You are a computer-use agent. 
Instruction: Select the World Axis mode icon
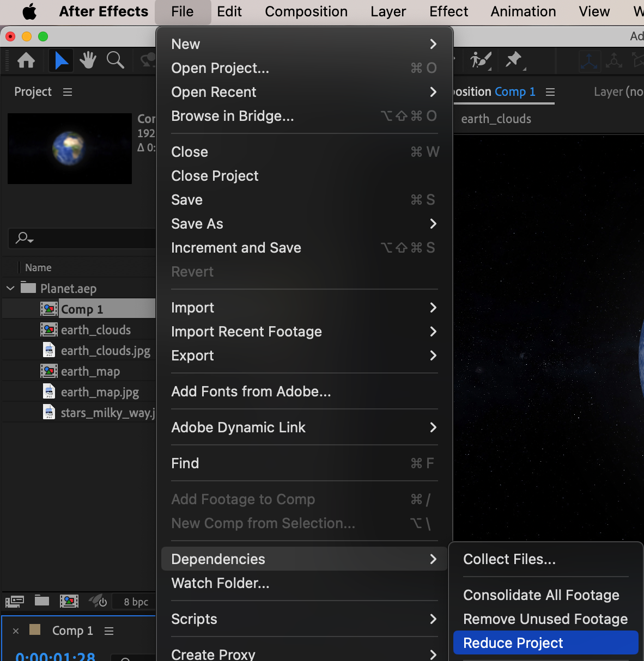614,60
